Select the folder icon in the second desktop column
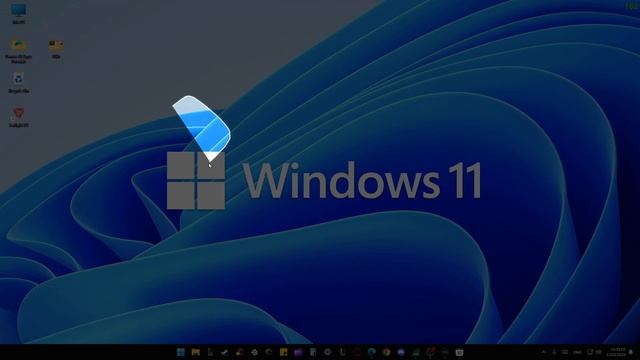 pyautogui.click(x=56, y=44)
